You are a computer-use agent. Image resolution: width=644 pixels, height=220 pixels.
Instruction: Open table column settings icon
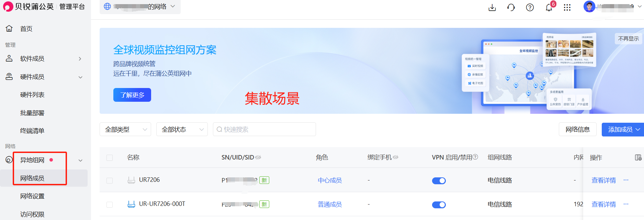tap(638, 157)
